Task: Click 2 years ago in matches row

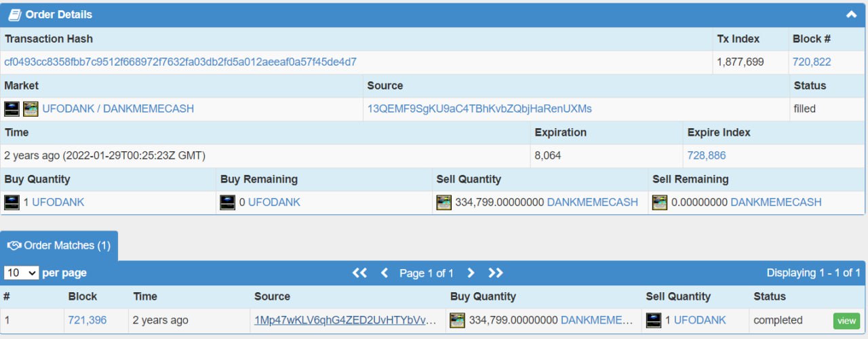Action: [161, 320]
